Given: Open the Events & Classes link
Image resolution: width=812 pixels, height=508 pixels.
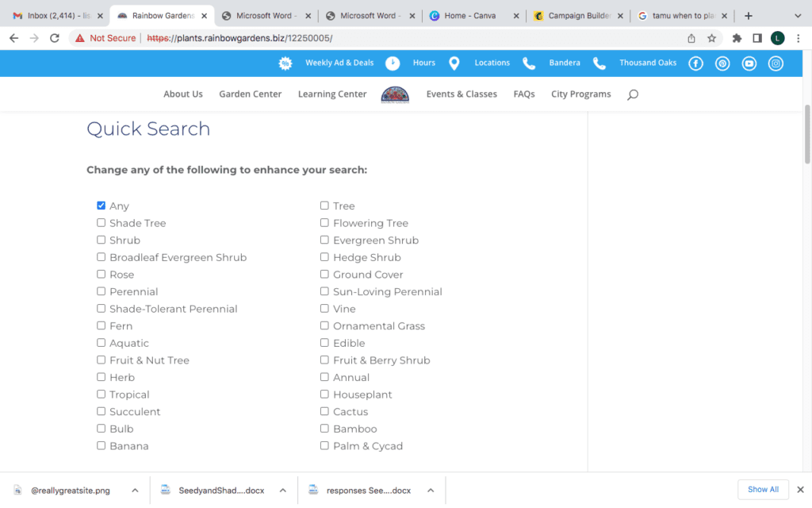Looking at the screenshot, I should tap(462, 94).
